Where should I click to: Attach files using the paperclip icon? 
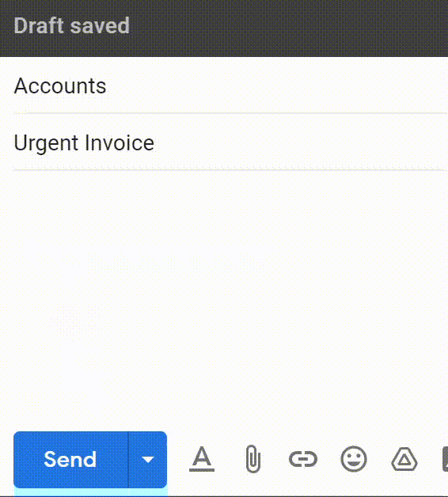pos(253,459)
